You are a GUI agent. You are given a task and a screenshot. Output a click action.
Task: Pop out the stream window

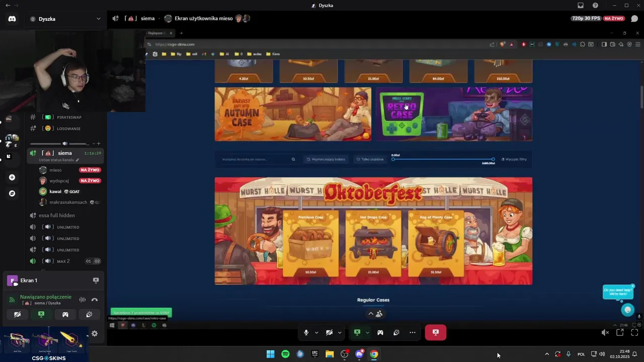pyautogui.click(x=620, y=332)
